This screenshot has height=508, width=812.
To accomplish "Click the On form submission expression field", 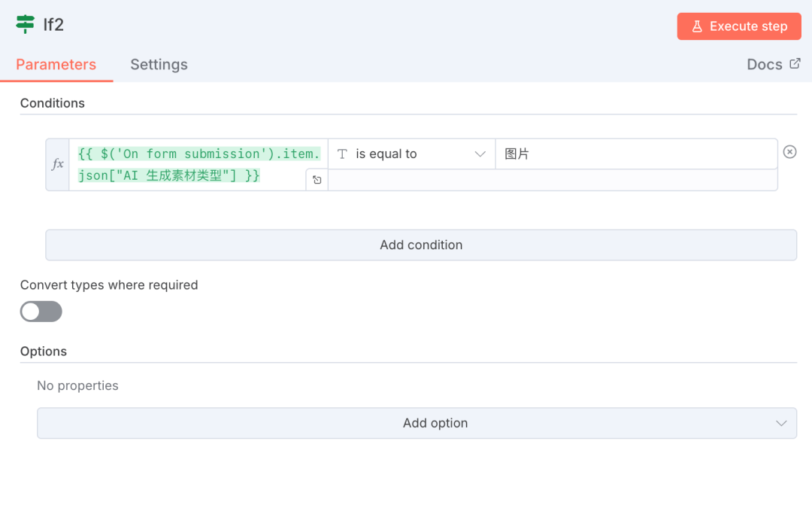I will point(188,164).
